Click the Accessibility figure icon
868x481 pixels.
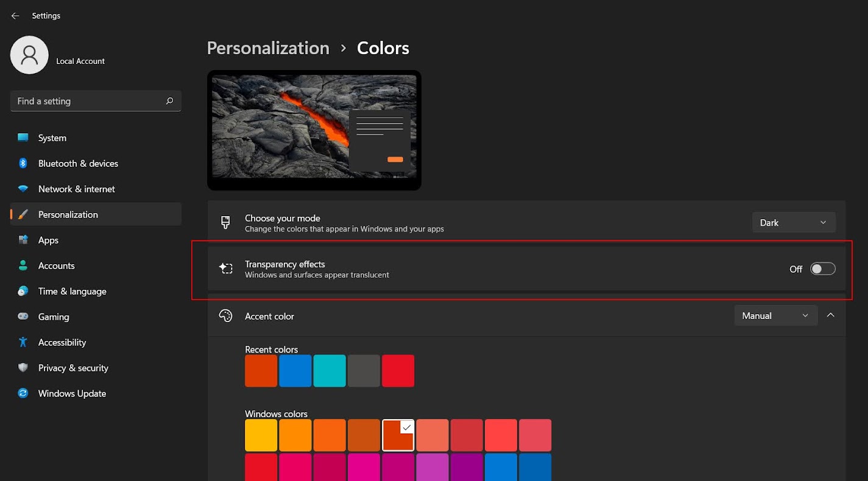coord(23,342)
